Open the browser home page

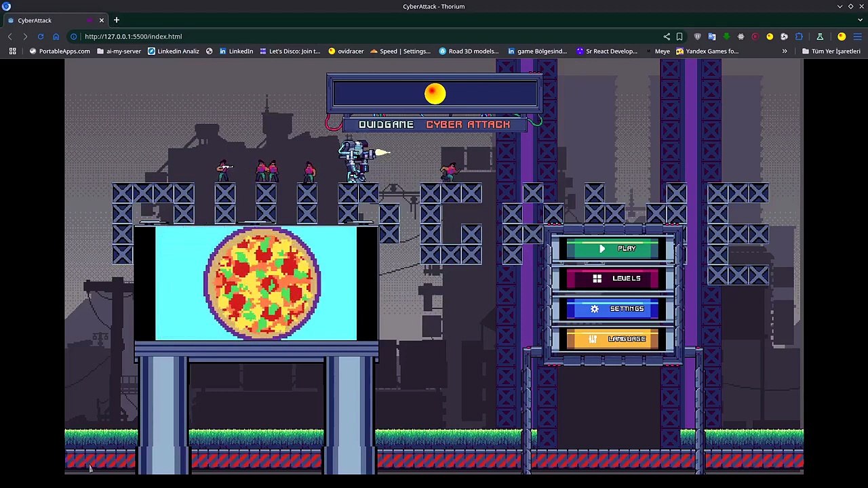coord(56,37)
